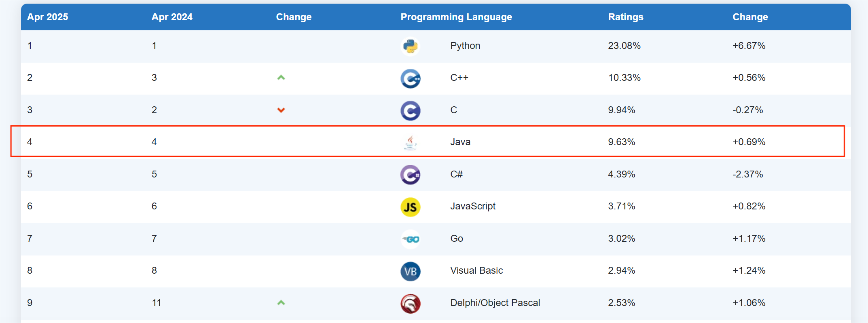Click the Ratings column header
Viewport: 868px width, 323px height.
626,17
